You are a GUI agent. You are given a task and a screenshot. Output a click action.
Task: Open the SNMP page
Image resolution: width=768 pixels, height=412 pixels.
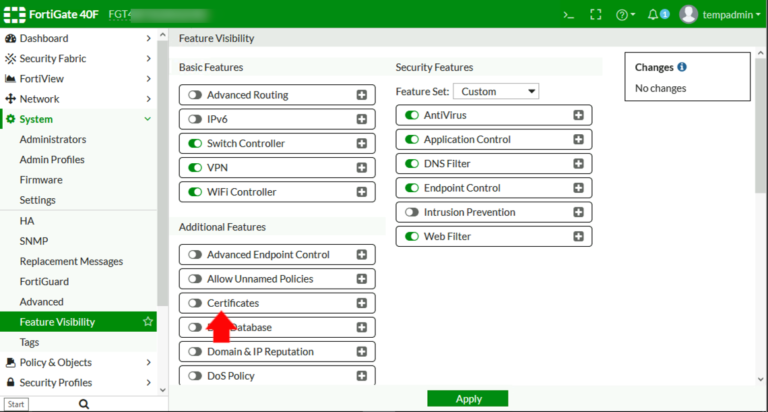pos(34,241)
